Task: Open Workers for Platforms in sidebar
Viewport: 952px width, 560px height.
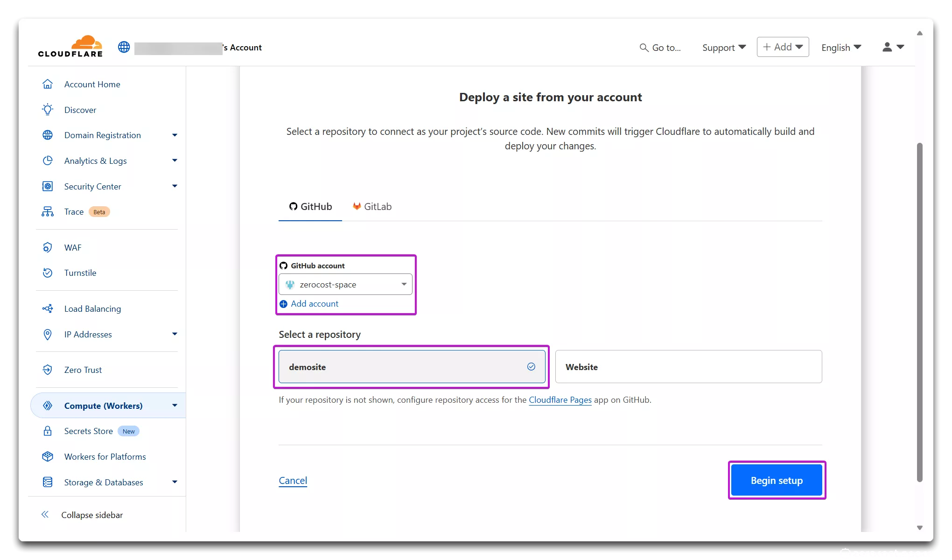Action: tap(105, 457)
